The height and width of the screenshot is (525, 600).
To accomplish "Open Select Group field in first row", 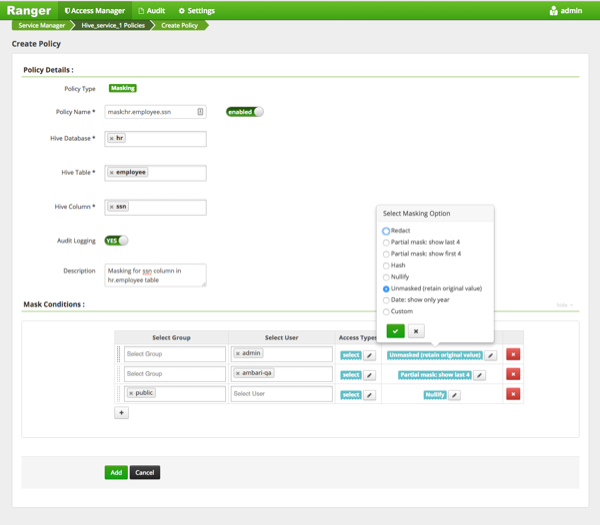I will 175,354.
